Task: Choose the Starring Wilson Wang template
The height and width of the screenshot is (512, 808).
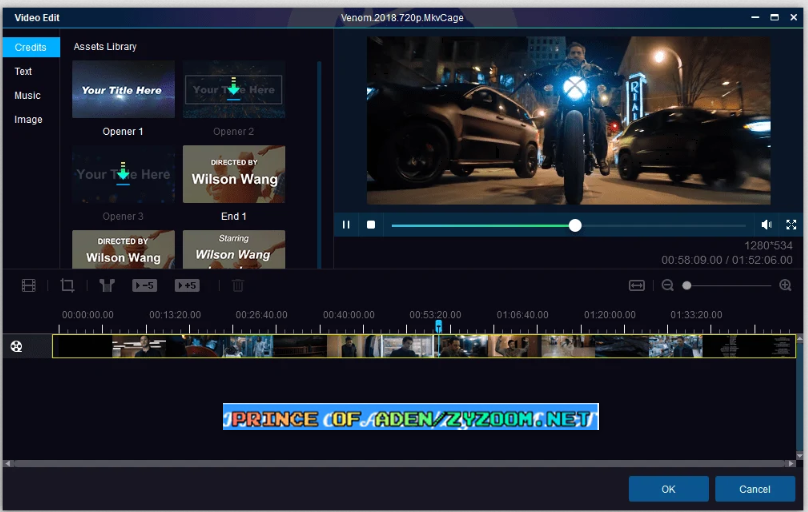Action: point(234,250)
